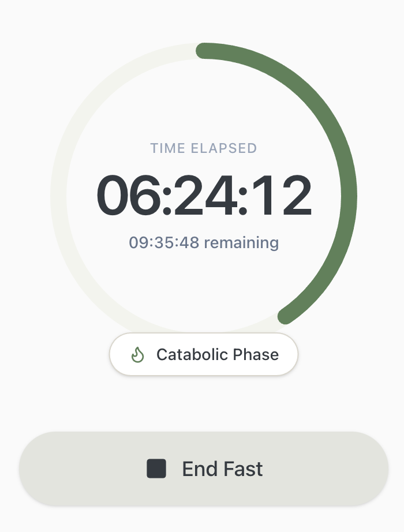Click the flame icon in the phase badge
Viewport: 404px width, 532px height.
137,354
